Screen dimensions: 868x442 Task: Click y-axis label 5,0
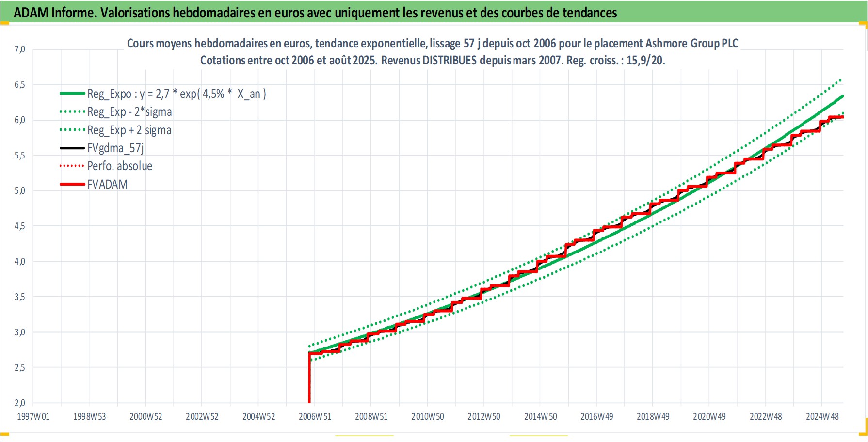click(x=19, y=190)
